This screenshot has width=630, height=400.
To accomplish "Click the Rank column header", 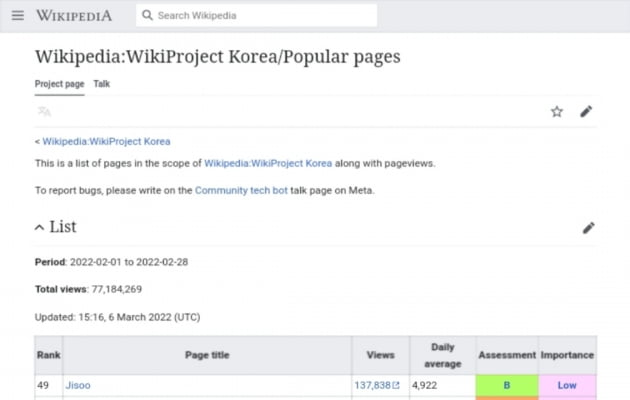I will (49, 355).
